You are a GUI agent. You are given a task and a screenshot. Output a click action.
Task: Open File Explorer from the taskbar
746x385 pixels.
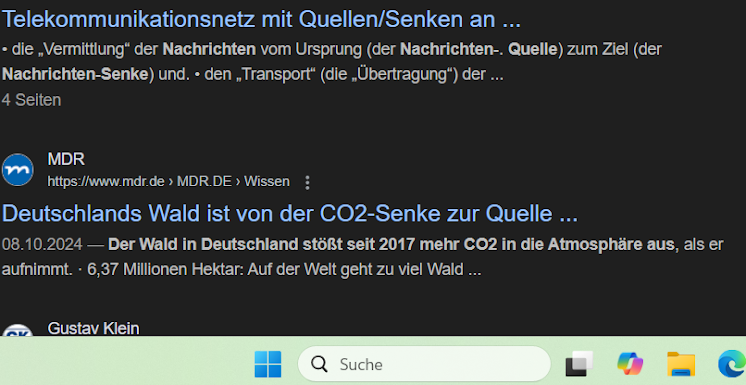point(681,364)
